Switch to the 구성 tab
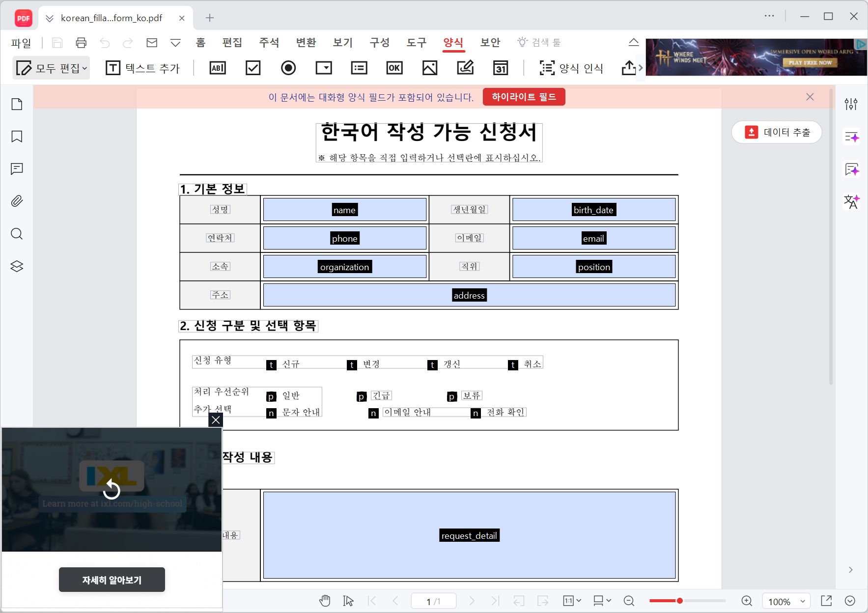 point(380,42)
